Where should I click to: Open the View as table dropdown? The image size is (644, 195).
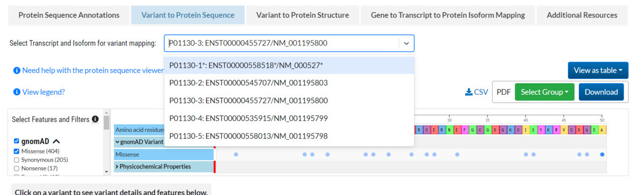pos(598,70)
